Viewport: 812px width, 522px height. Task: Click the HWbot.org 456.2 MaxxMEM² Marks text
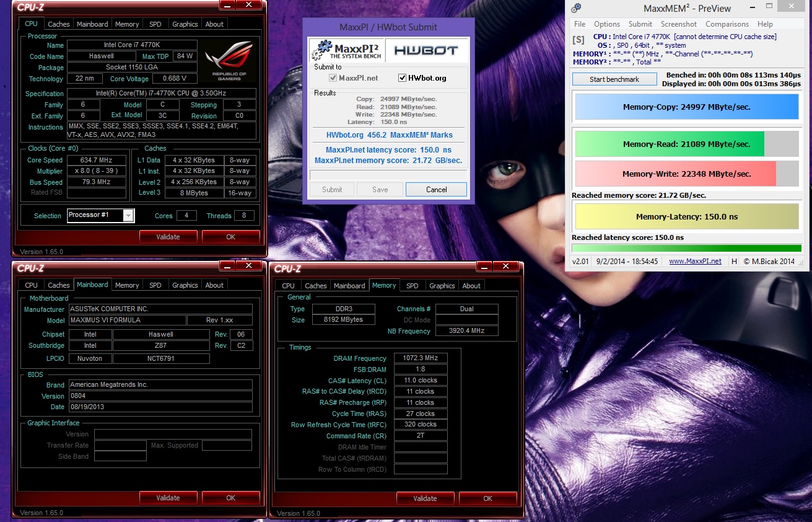[x=390, y=135]
